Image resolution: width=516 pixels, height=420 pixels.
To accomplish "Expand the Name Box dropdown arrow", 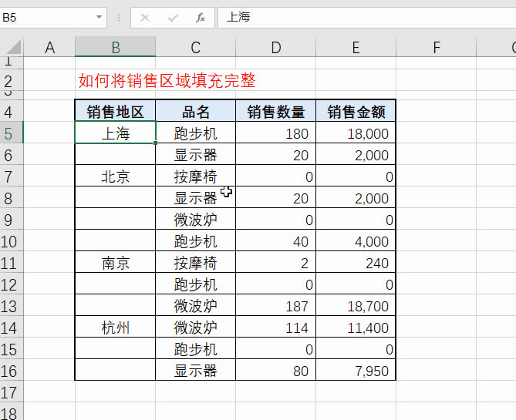I will point(99,17).
